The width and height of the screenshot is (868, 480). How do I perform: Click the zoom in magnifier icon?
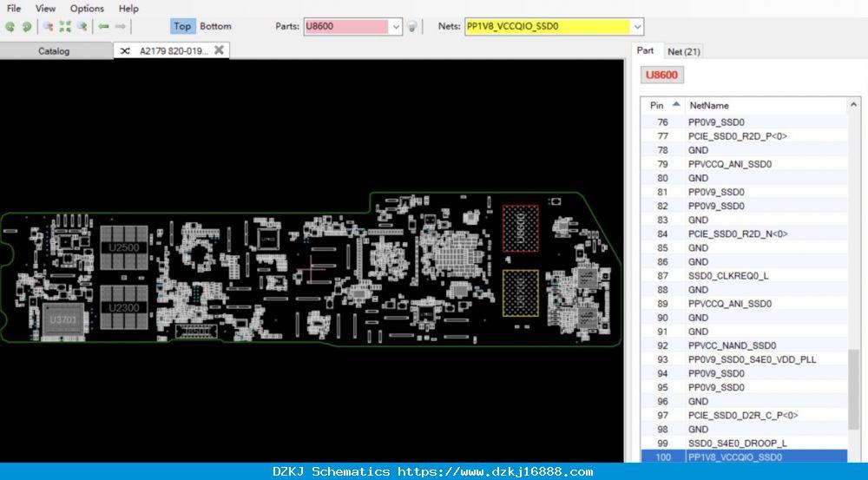click(x=48, y=26)
